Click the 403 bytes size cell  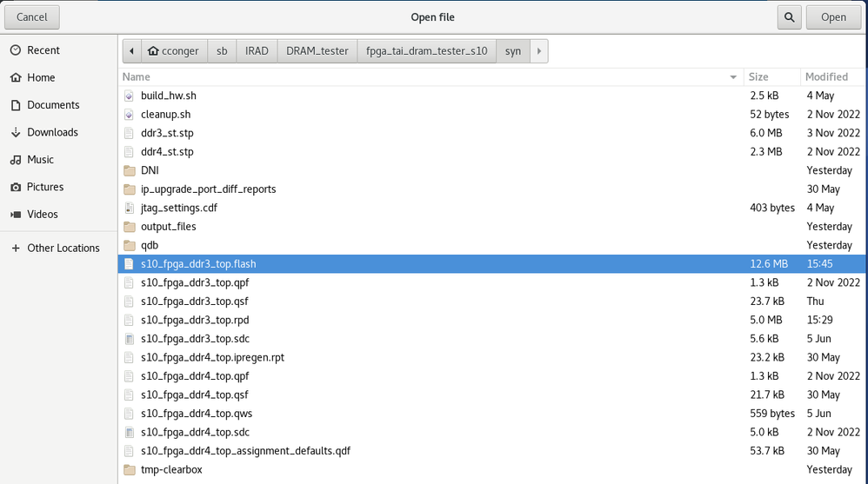coord(772,208)
